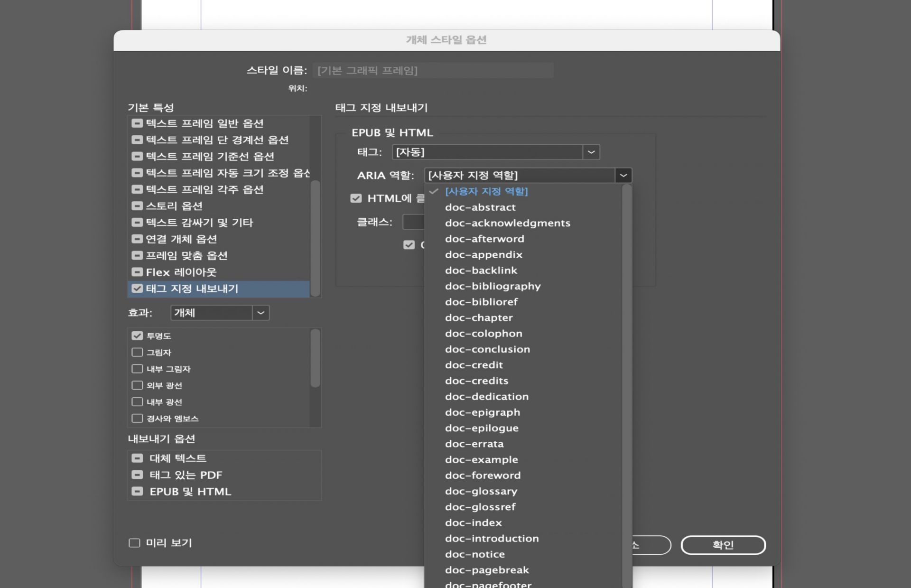Open the 태그 [자동] dropdown
The width and height of the screenshot is (911, 588).
(591, 152)
